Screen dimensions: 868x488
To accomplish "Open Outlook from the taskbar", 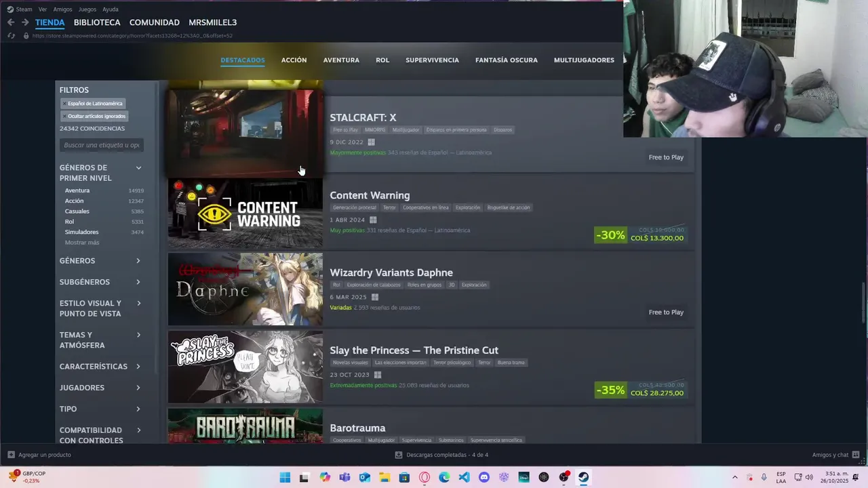I will point(365,477).
